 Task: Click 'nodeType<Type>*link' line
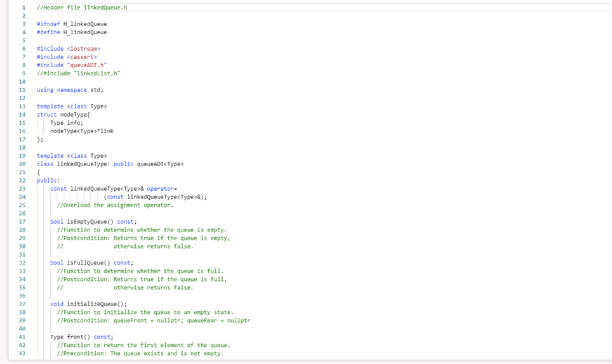(x=82, y=131)
